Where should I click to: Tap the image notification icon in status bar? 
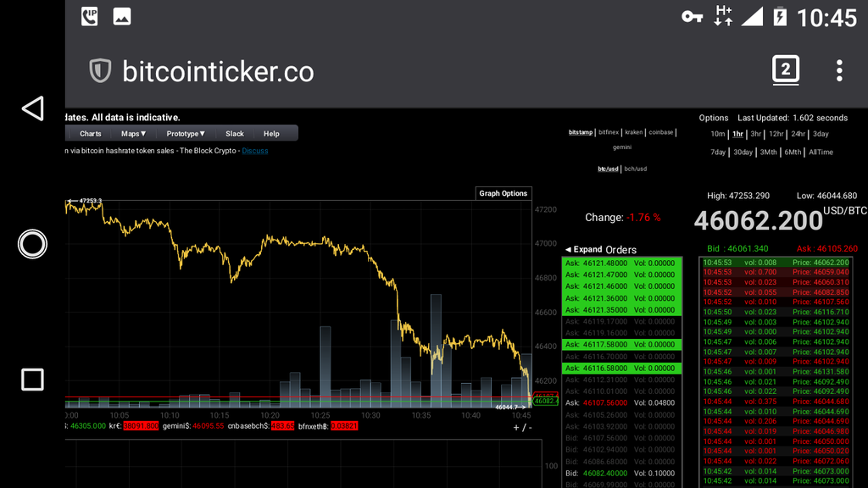pos(122,17)
